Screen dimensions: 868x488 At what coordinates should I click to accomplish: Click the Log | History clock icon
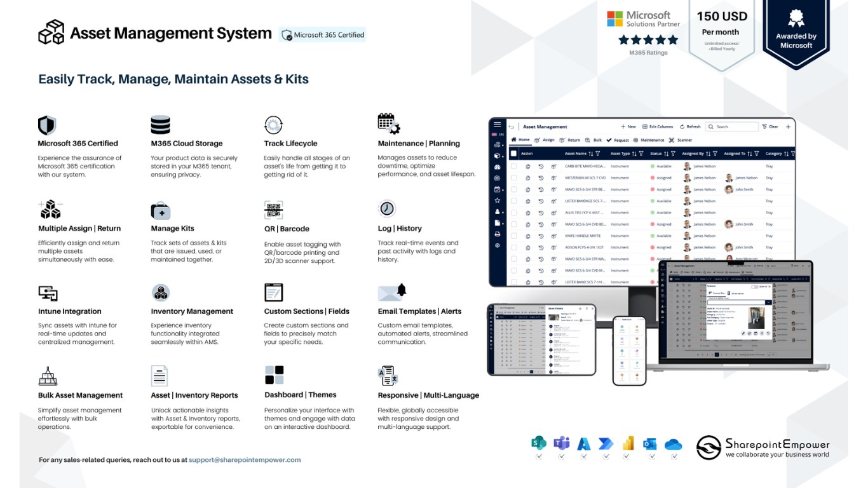pos(387,208)
